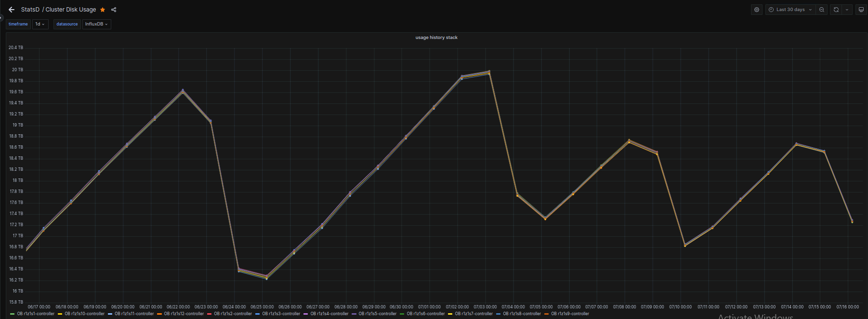Image resolution: width=868 pixels, height=319 pixels.
Task: Expand the refresh interval dropdown arrow
Action: [x=847, y=10]
